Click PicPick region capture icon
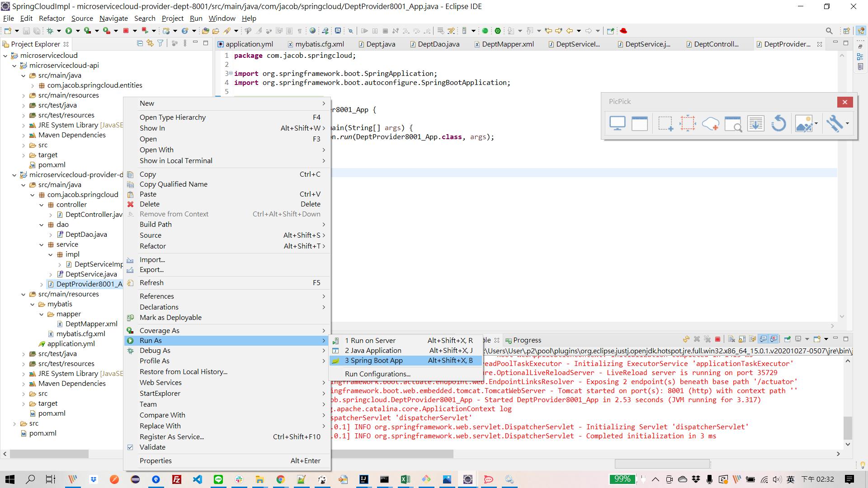Viewport: 868px width, 488px height. [x=665, y=123]
